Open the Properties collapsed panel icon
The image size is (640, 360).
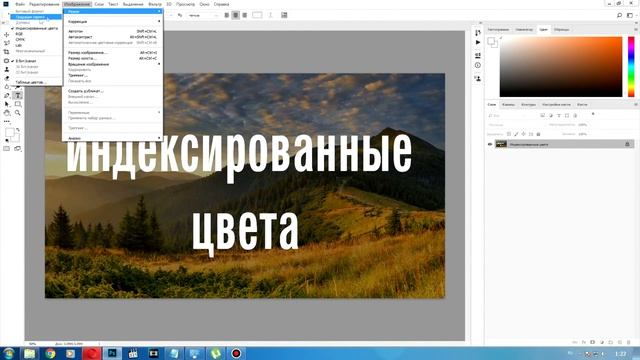(x=478, y=55)
